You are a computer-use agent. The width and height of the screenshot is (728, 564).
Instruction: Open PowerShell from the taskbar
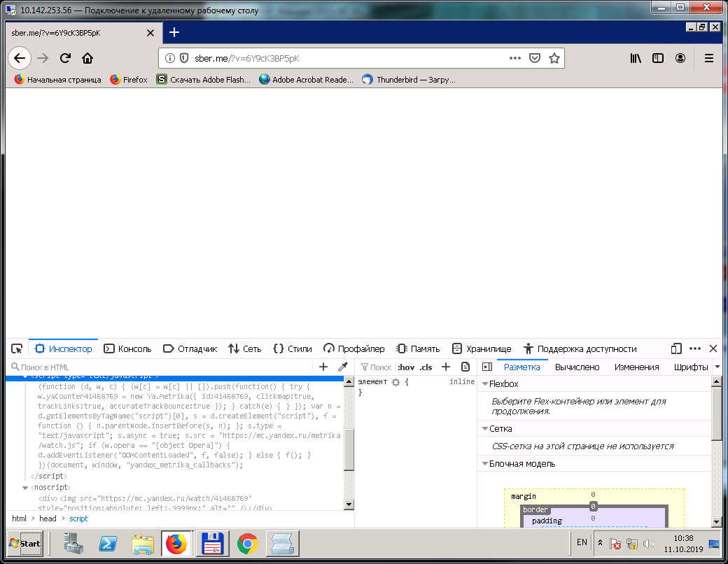108,544
